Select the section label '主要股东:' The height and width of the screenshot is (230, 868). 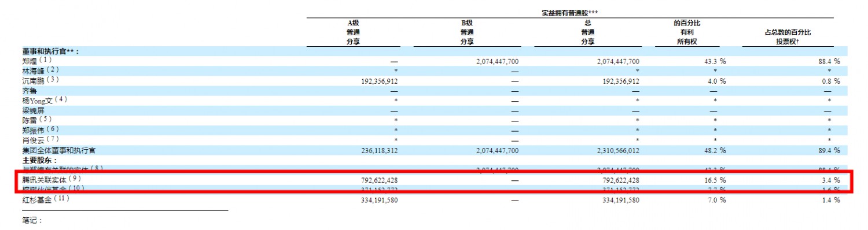tap(39, 159)
